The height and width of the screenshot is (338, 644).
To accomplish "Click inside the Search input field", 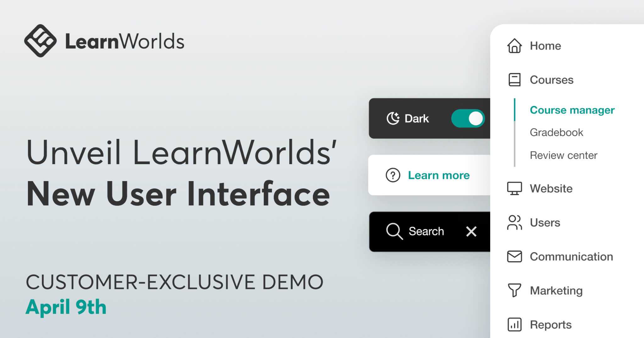I will 426,231.
